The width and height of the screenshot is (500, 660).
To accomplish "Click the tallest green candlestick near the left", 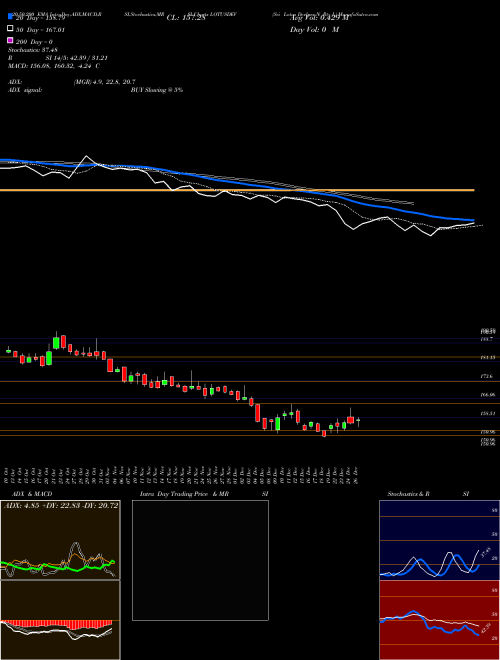I will (49, 358).
